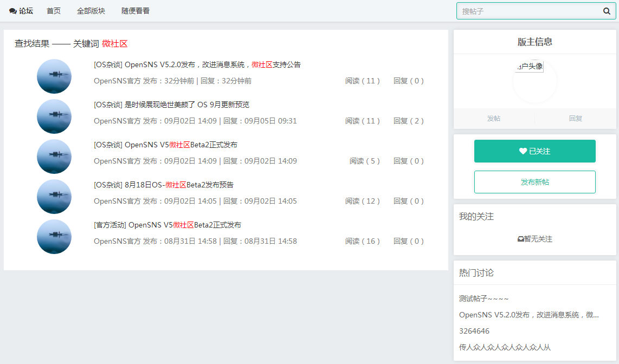
Task: Click the 已关注 follow button
Action: pyautogui.click(x=534, y=151)
